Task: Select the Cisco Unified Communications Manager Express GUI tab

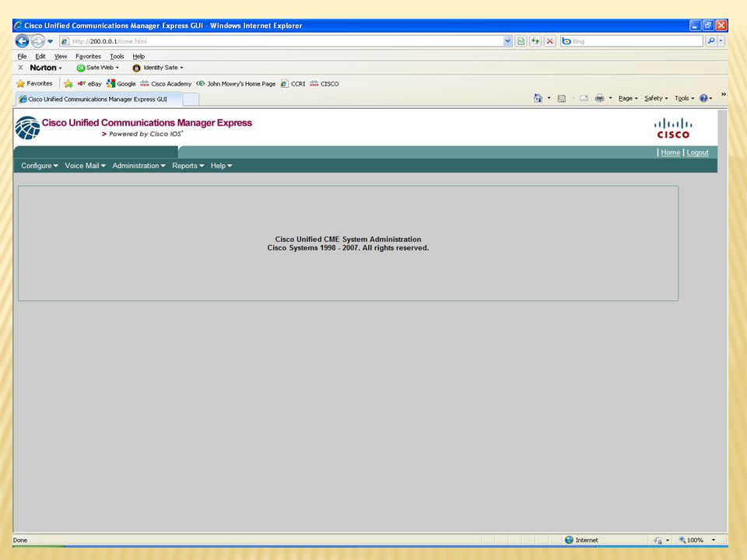Action: [x=99, y=99]
